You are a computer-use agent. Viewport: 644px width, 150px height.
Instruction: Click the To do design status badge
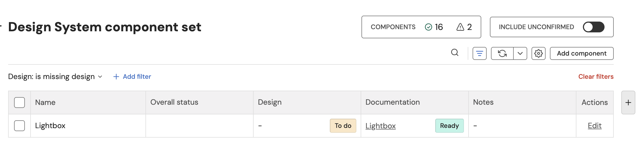pyautogui.click(x=343, y=126)
